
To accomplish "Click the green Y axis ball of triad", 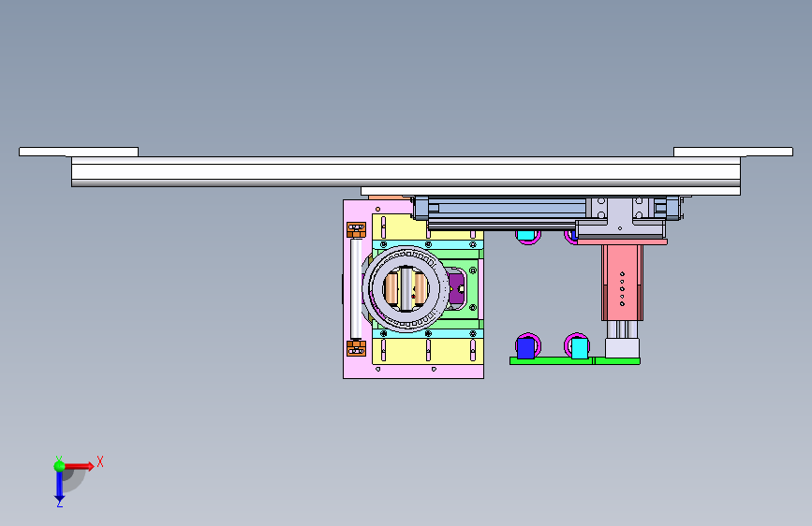I will pyautogui.click(x=60, y=466).
